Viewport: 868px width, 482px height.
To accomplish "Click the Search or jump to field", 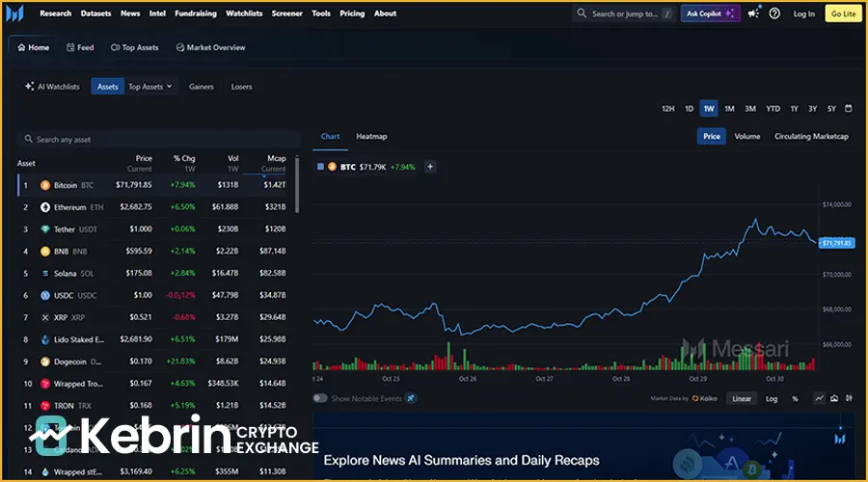I will point(624,13).
